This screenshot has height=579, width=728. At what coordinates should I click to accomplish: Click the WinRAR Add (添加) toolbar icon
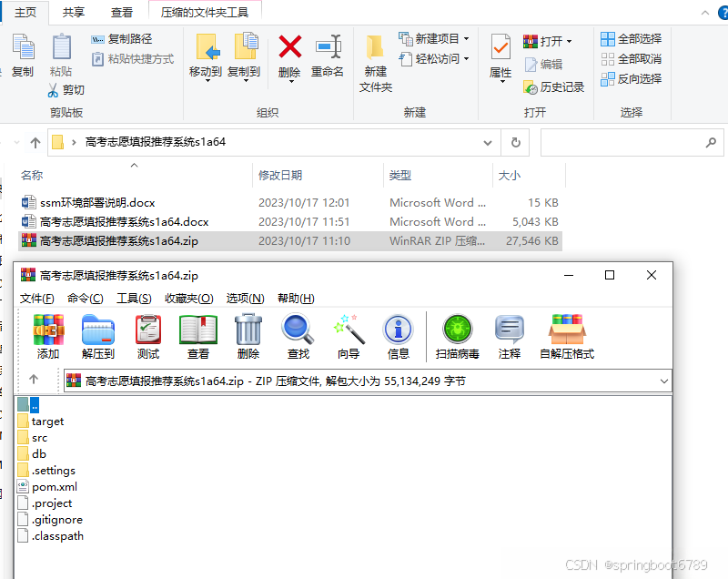(x=48, y=337)
